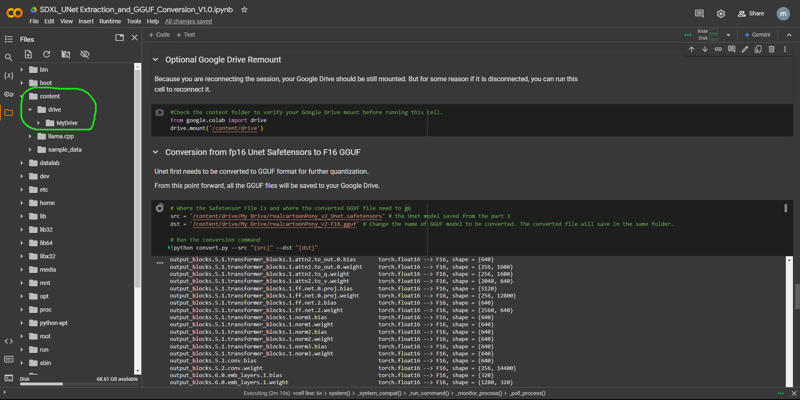Open the search icon in left sidebar
This screenshot has width=800, height=400.
click(9, 57)
